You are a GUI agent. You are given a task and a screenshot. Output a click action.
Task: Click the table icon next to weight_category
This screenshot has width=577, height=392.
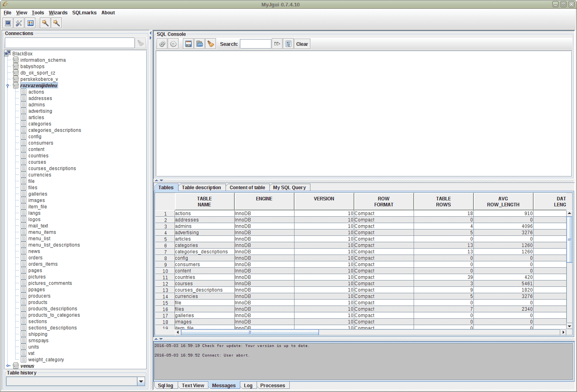[x=24, y=359]
